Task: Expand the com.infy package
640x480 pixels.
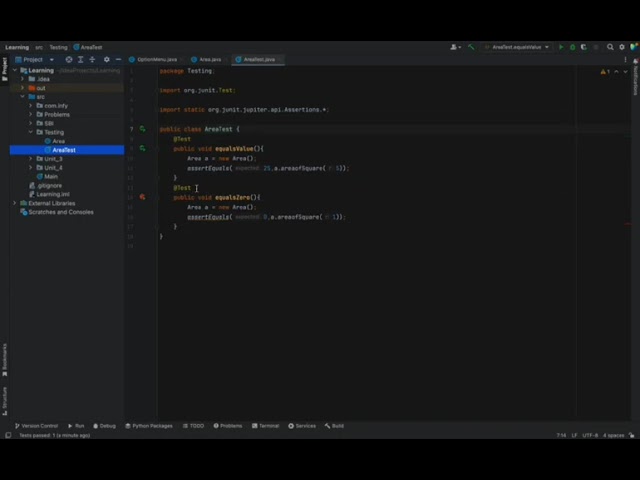Action: point(31,106)
